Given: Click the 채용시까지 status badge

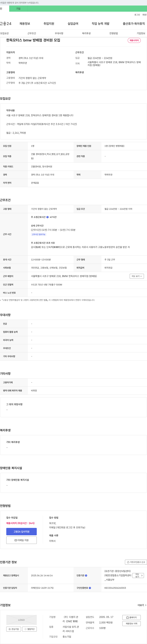Looking at the screenshot, I should (x=134, y=40).
